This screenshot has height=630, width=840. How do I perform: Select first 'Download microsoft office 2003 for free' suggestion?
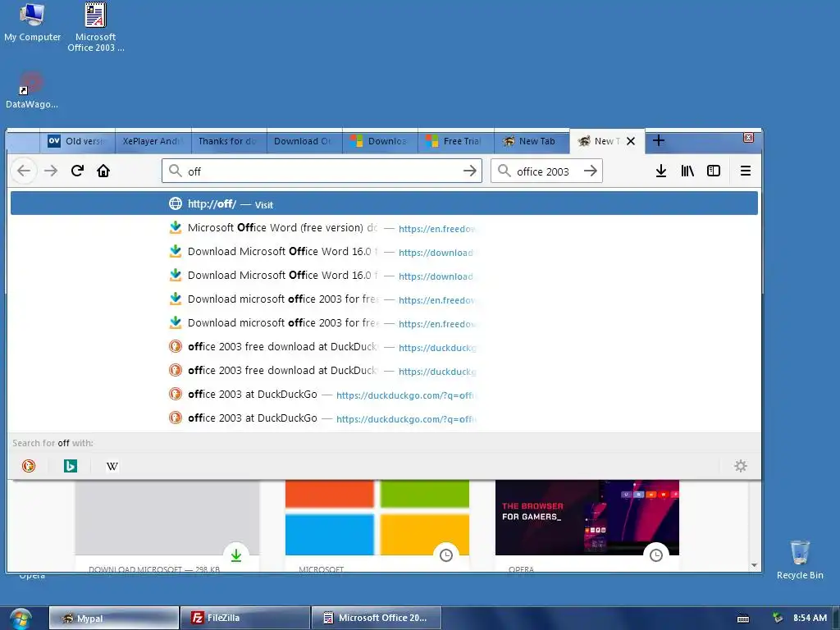(x=384, y=299)
